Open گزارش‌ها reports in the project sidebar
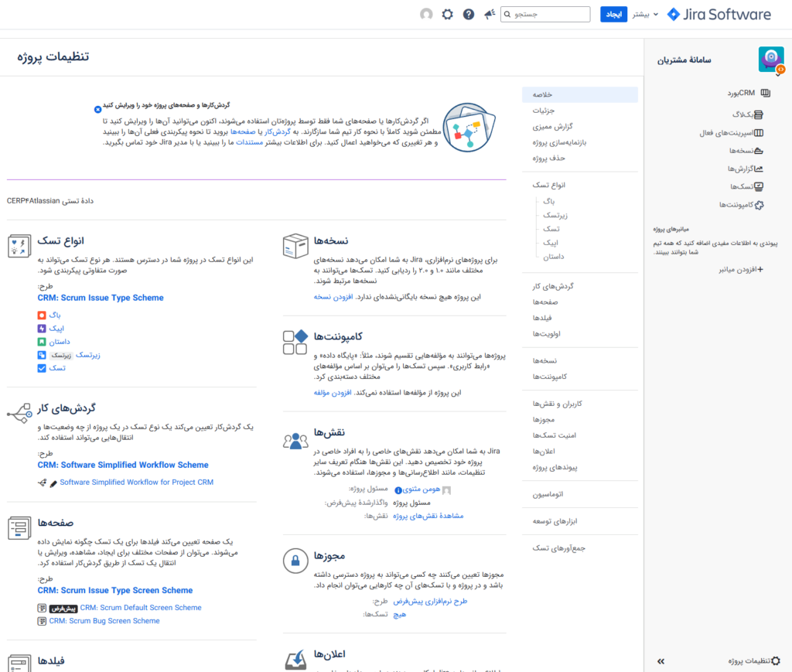This screenshot has height=672, width=792. point(745,169)
